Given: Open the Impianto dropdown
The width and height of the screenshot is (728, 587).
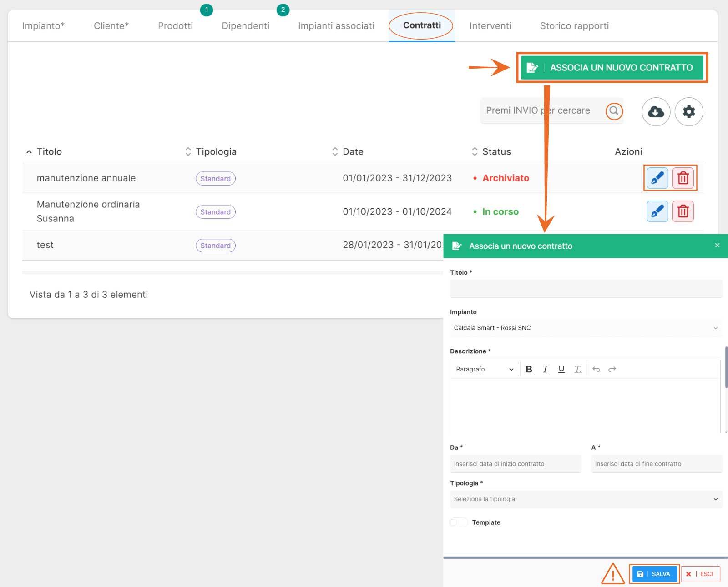Looking at the screenshot, I should [586, 328].
